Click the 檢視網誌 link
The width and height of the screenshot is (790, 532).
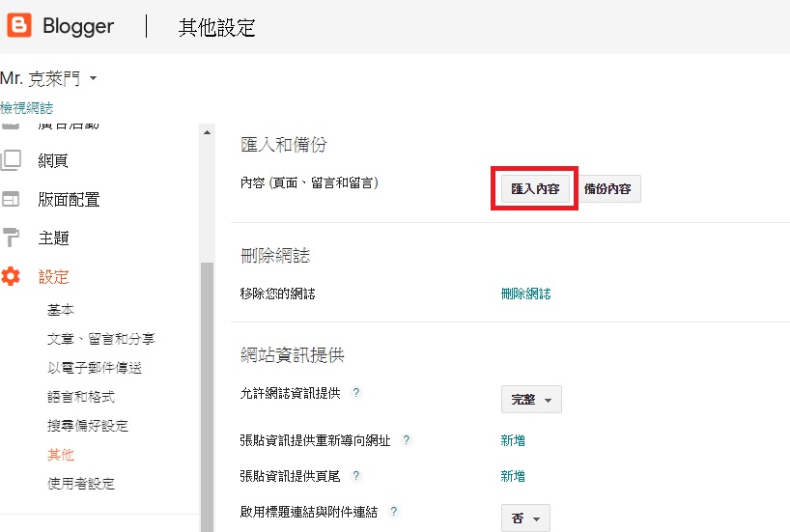(27, 108)
